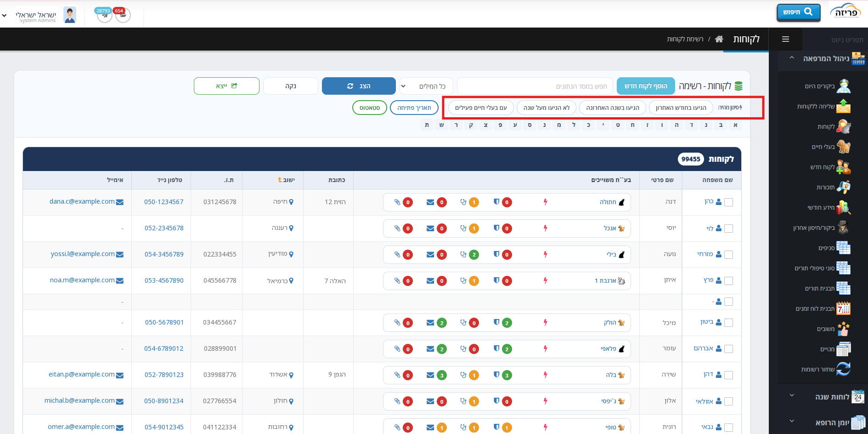Collapse the ניהול המרפאה section
The image size is (868, 434).
[x=792, y=58]
